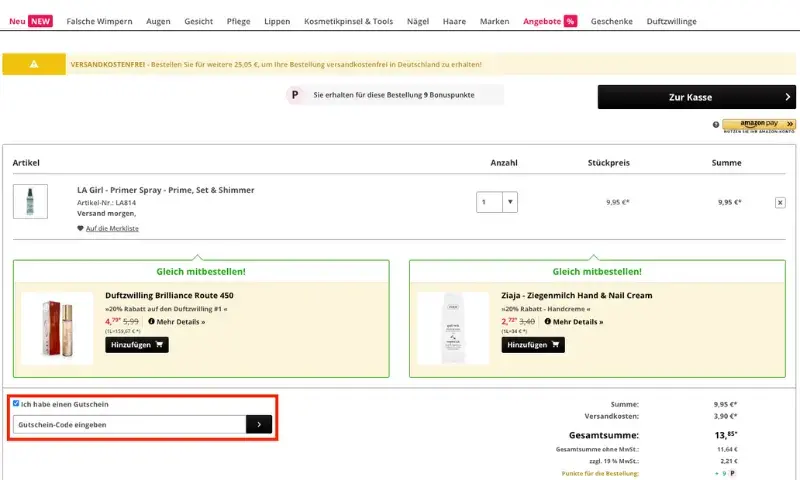Image resolution: width=800 pixels, height=480 pixels.
Task: Remove LA Girl Primer Spray from cart
Action: point(780,203)
